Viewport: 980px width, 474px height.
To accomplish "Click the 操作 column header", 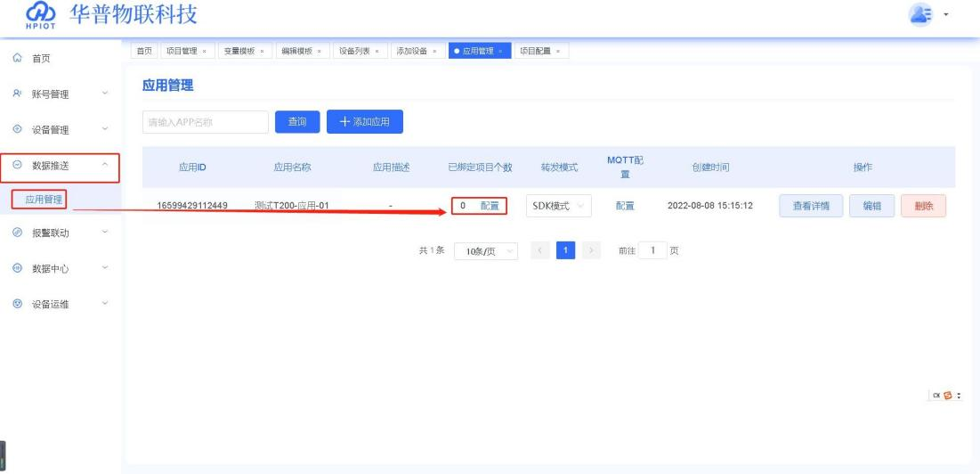I will click(863, 167).
